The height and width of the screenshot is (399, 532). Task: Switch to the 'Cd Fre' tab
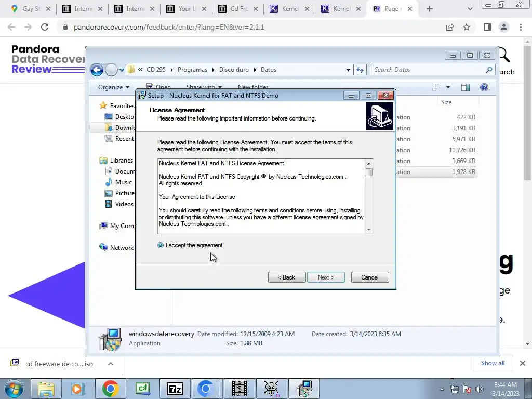pos(238,9)
